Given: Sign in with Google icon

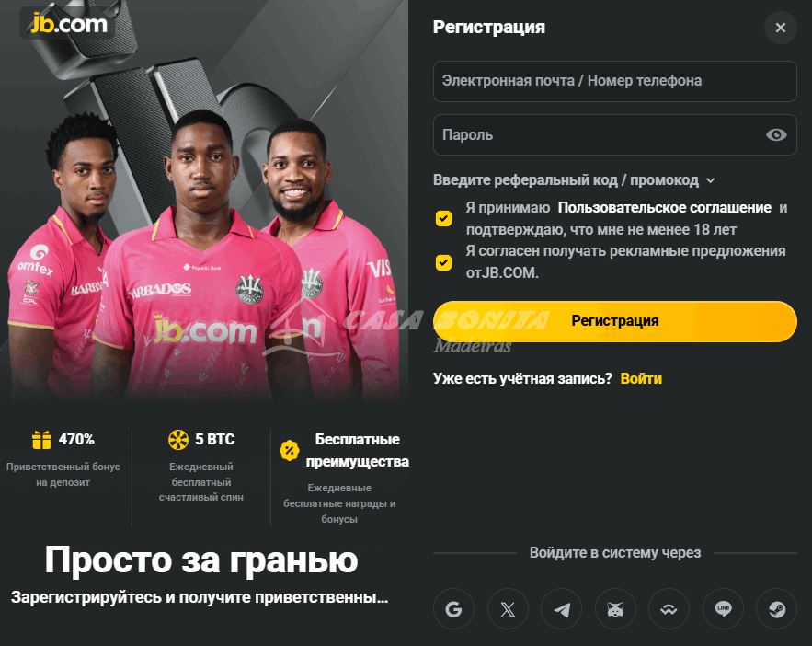Looking at the screenshot, I should click(453, 608).
